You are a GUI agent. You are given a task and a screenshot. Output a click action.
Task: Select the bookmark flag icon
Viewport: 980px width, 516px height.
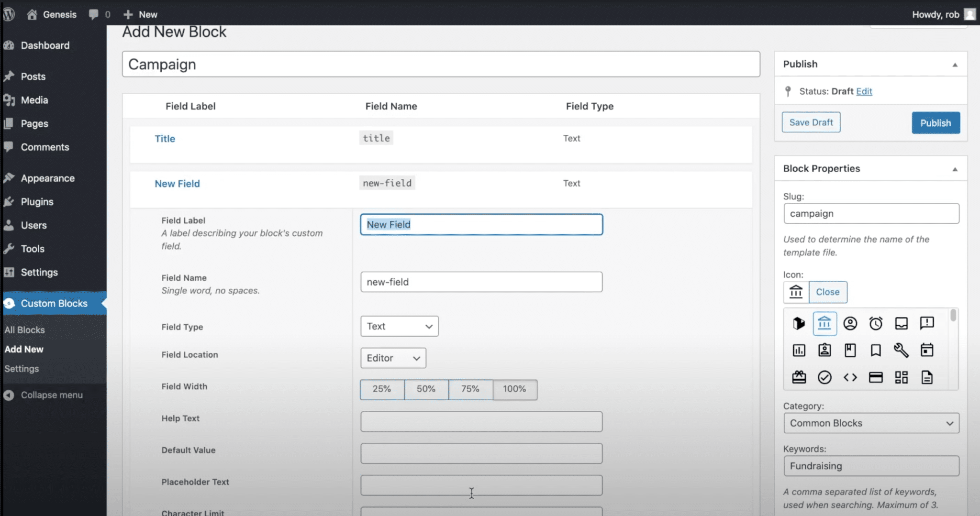click(x=877, y=350)
